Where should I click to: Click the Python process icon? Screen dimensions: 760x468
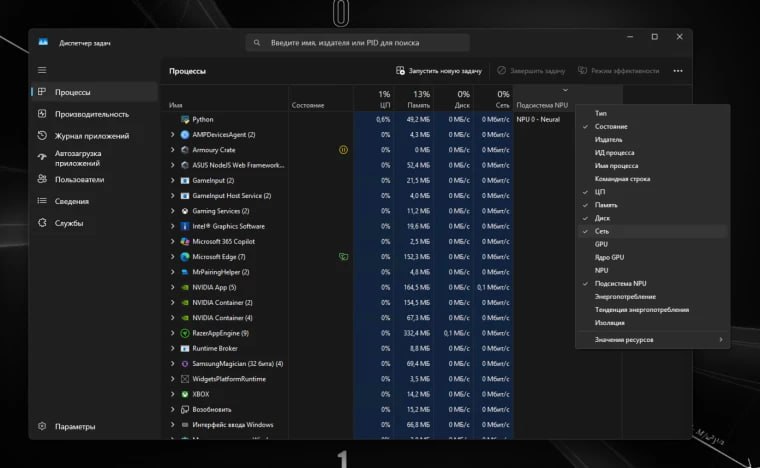pyautogui.click(x=185, y=119)
